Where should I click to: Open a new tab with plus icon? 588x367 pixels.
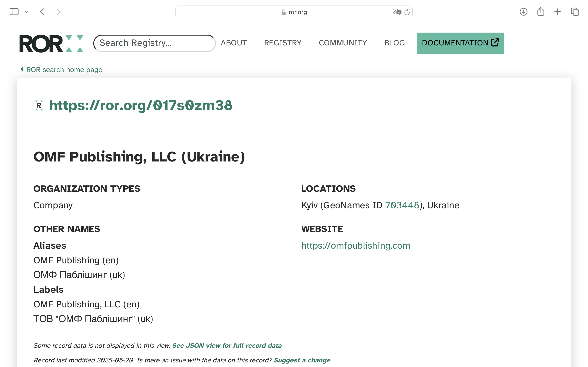pos(558,12)
